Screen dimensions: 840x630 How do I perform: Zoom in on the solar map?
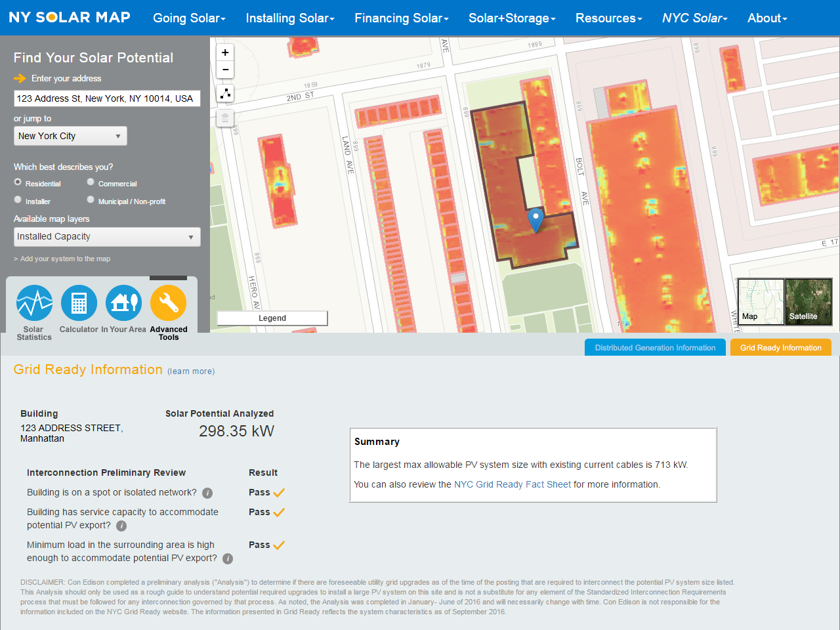pyautogui.click(x=225, y=52)
